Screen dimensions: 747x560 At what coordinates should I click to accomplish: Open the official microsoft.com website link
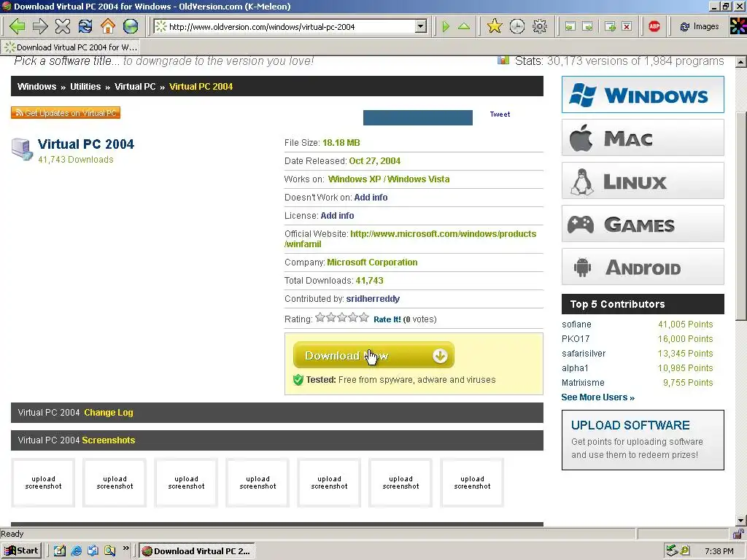pyautogui.click(x=443, y=234)
